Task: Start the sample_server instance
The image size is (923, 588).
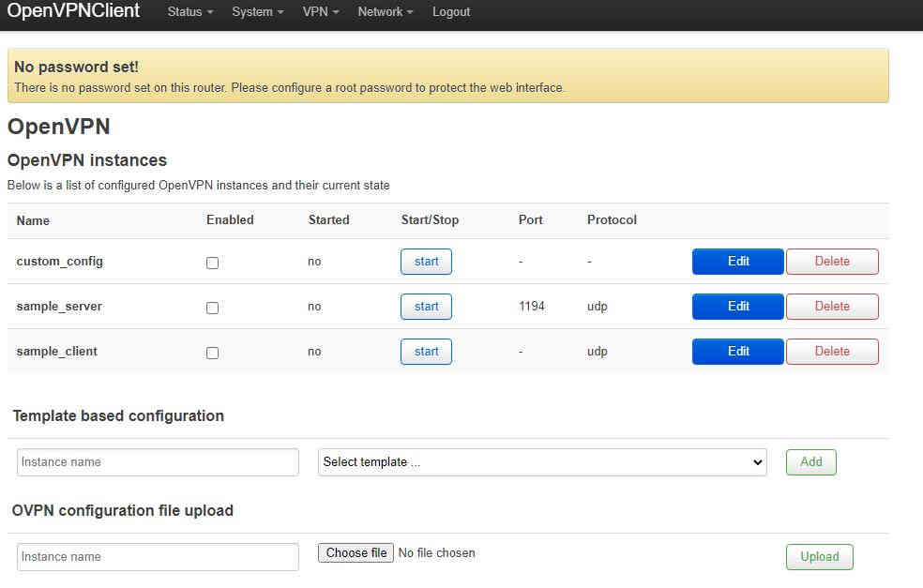Action: [x=426, y=307]
